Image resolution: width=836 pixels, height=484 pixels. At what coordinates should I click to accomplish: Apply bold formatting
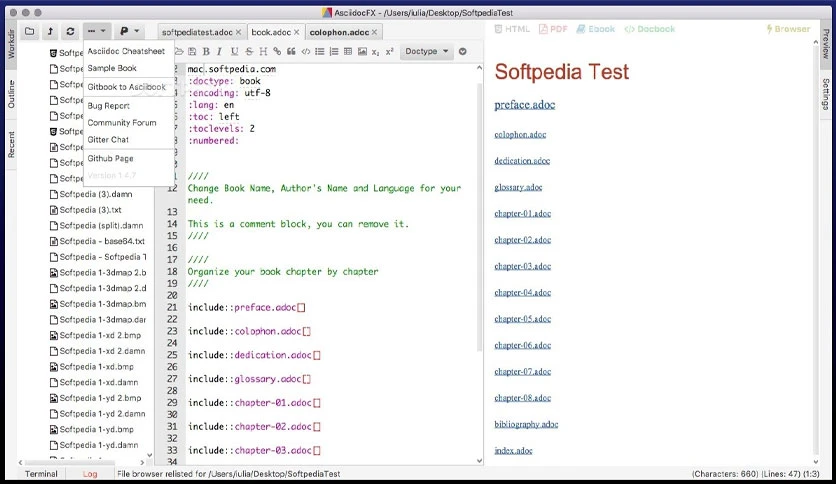point(206,51)
